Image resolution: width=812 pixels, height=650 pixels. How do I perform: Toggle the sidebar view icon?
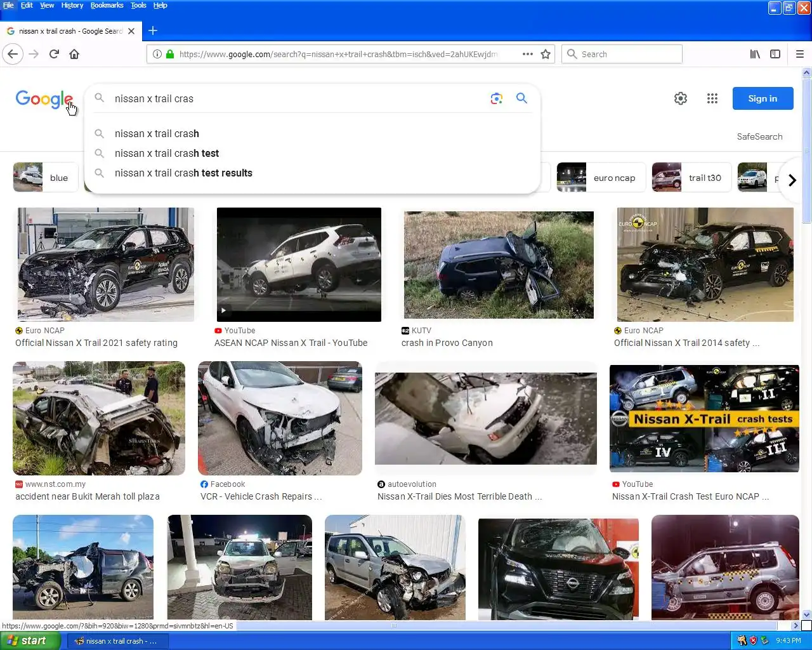pyautogui.click(x=775, y=54)
